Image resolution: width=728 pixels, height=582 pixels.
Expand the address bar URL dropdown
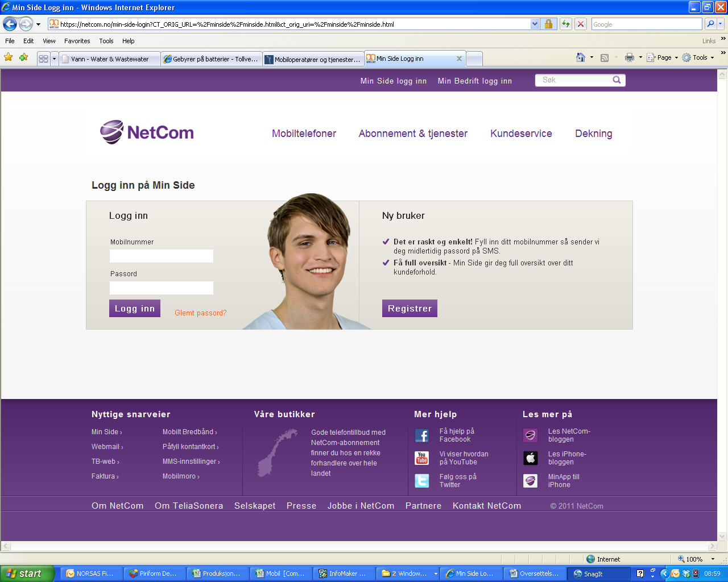pos(535,24)
